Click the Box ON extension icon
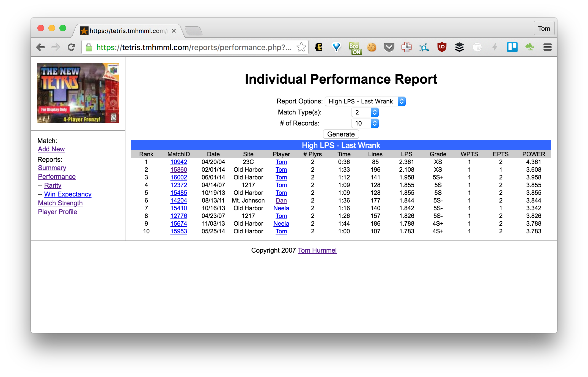 point(355,48)
